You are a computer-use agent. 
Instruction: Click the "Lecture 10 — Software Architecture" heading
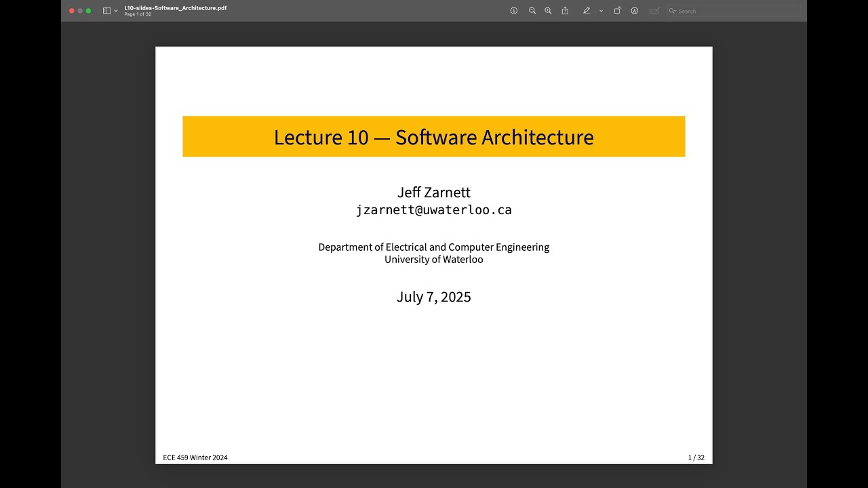pos(434,137)
